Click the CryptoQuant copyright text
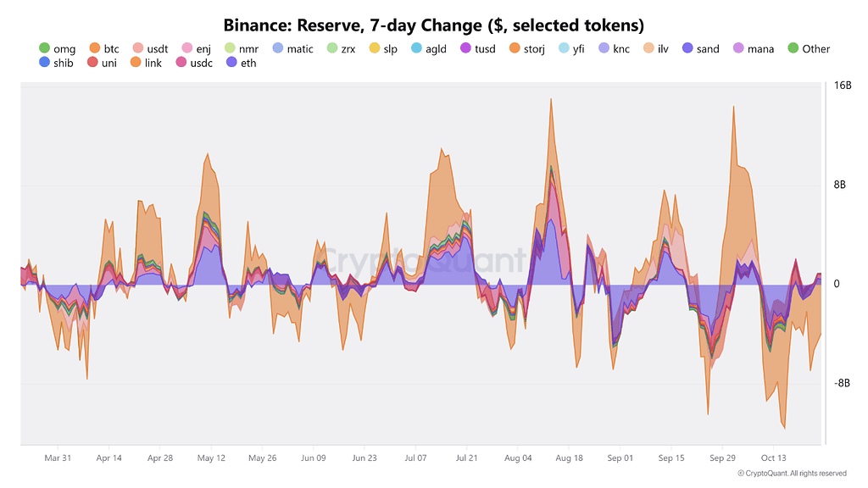 click(791, 473)
